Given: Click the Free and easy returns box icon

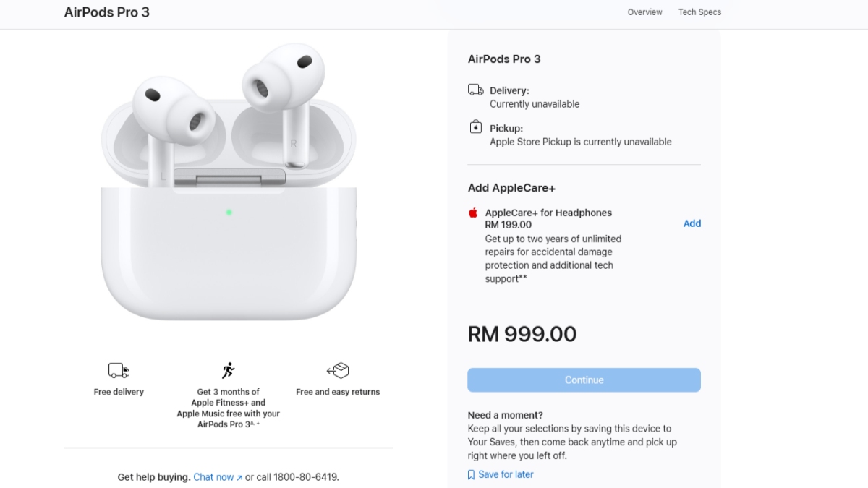Looking at the screenshot, I should point(338,371).
